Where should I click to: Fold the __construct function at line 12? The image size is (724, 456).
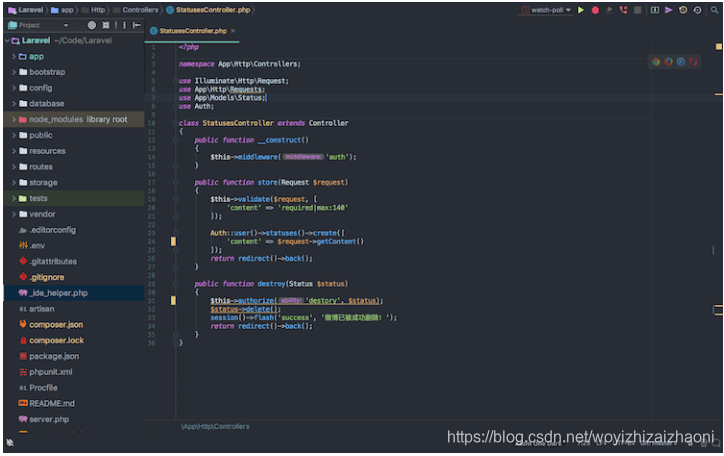(x=176, y=140)
